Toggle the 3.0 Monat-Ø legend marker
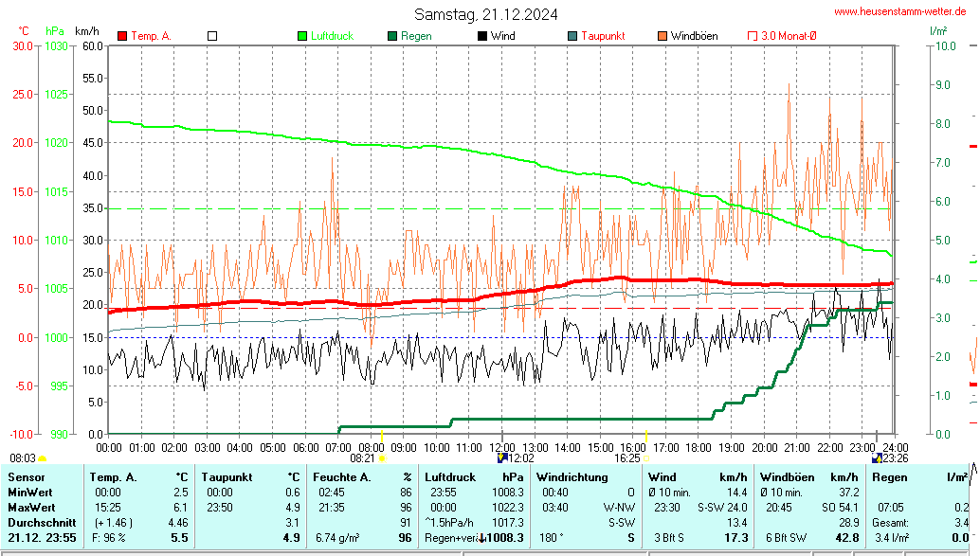The width and height of the screenshot is (980, 556). pos(753,36)
